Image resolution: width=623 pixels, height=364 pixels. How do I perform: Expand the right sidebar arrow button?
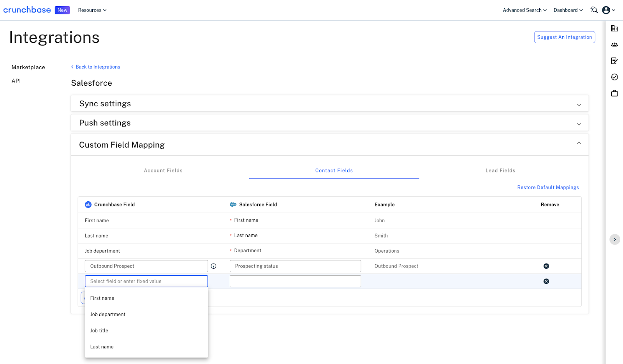point(615,239)
